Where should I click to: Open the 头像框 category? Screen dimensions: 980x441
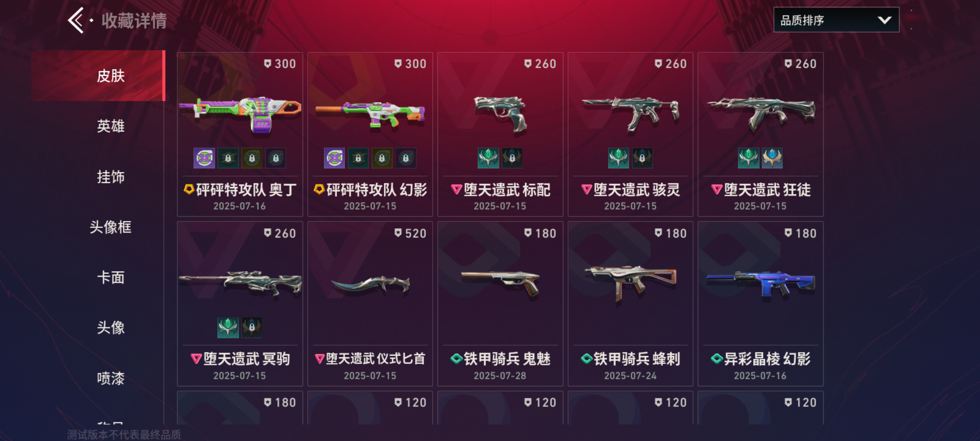[x=111, y=227]
